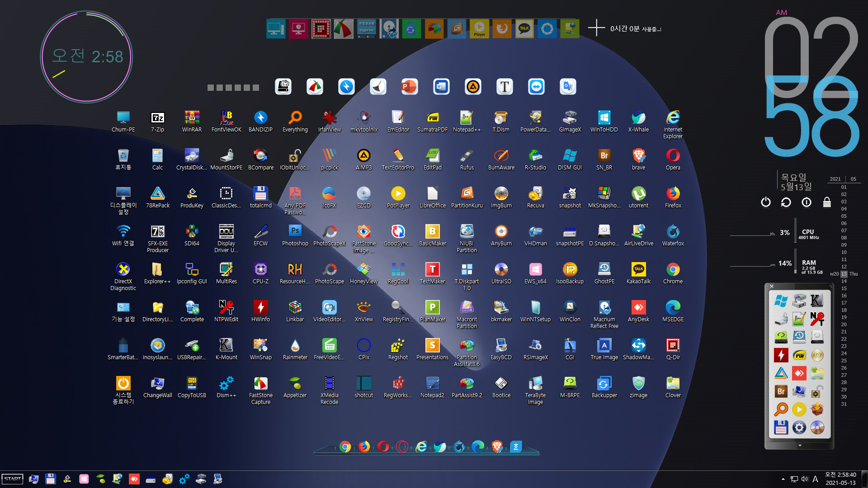Viewport: 868px width, 488px height.
Task: Click the IME indicator A in tray
Action: (x=815, y=479)
